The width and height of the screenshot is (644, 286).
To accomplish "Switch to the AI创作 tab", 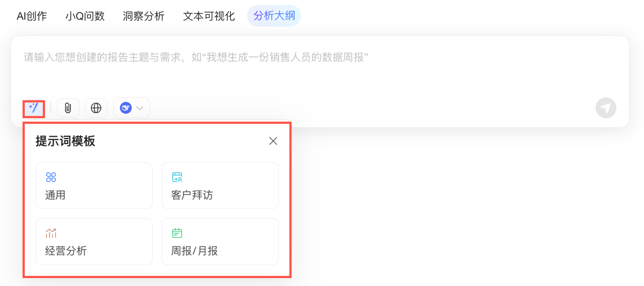I will pos(32,16).
